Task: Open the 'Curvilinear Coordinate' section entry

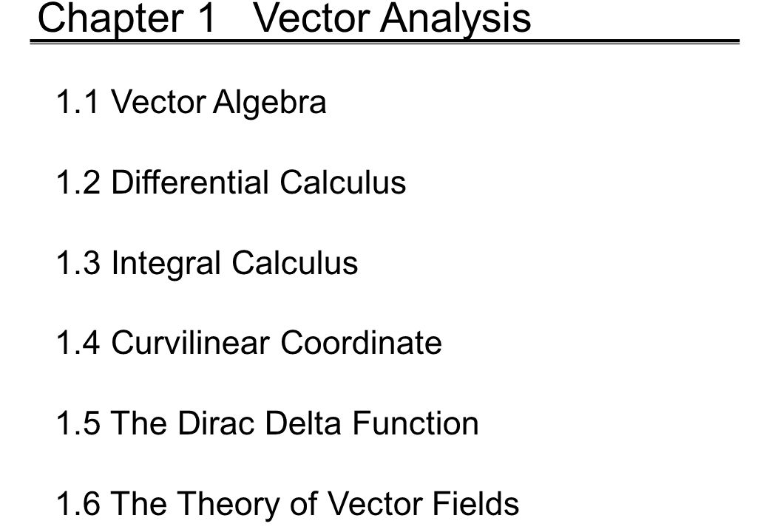Action: pyautogui.click(x=277, y=342)
